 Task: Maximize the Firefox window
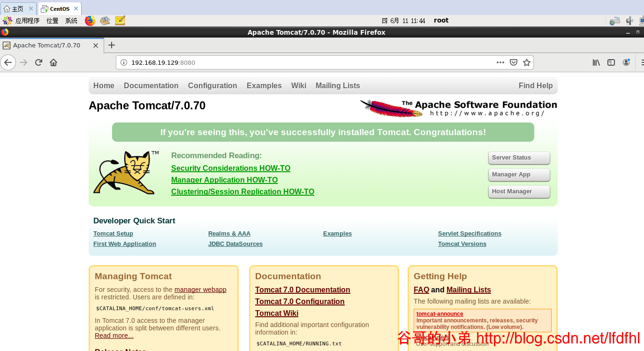pos(638,32)
